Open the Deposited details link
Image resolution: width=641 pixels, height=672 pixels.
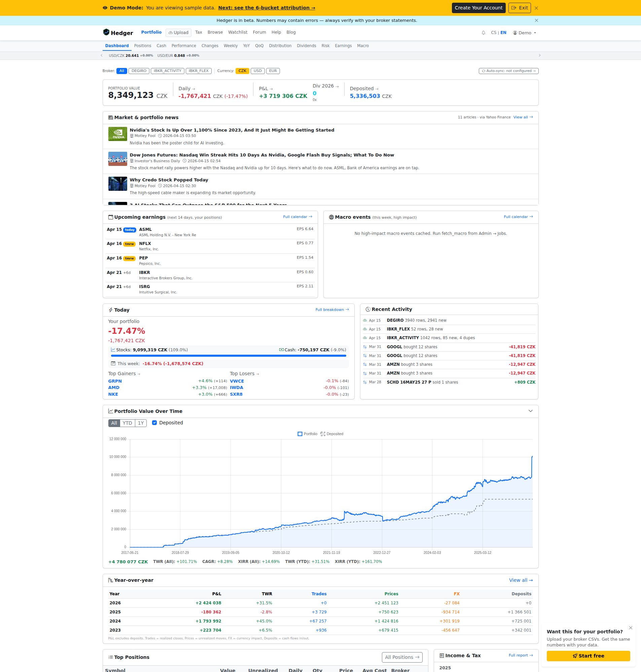coord(364,89)
